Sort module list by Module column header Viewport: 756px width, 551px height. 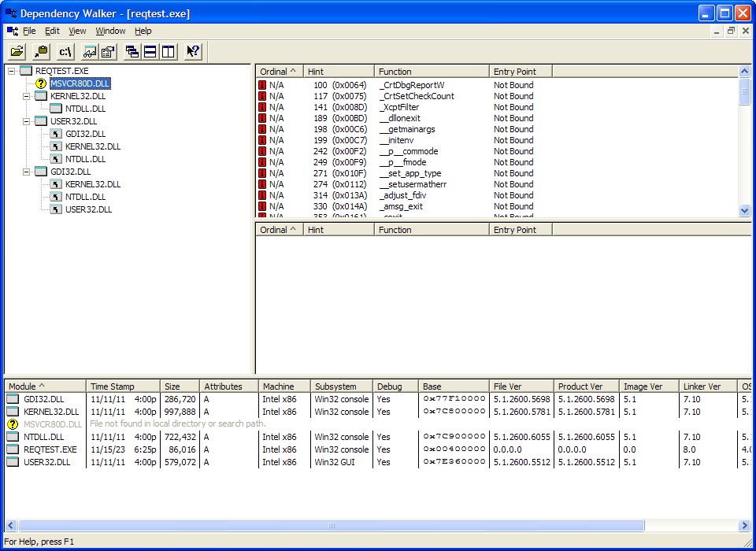click(x=46, y=386)
